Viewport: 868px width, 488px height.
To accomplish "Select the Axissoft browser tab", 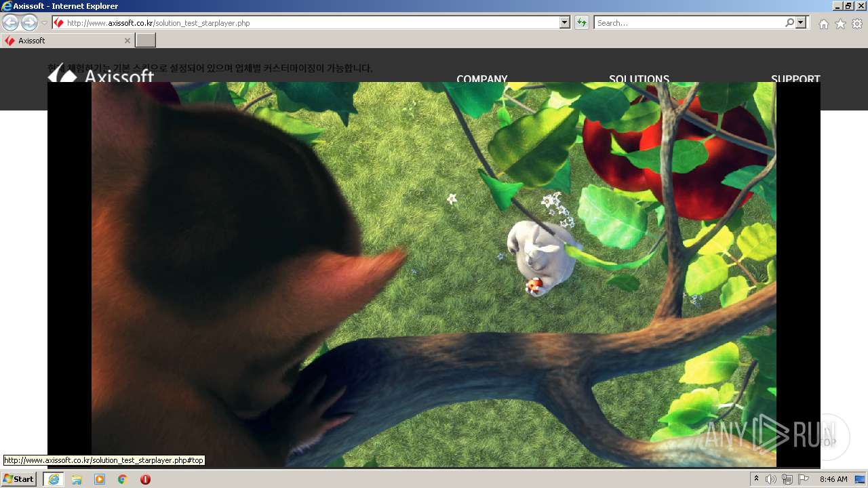I will click(x=67, y=41).
